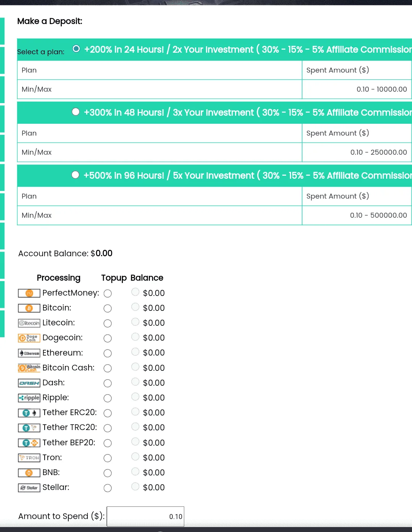This screenshot has height=532, width=412.
Task: Click the Processing column header
Action: (x=58, y=278)
